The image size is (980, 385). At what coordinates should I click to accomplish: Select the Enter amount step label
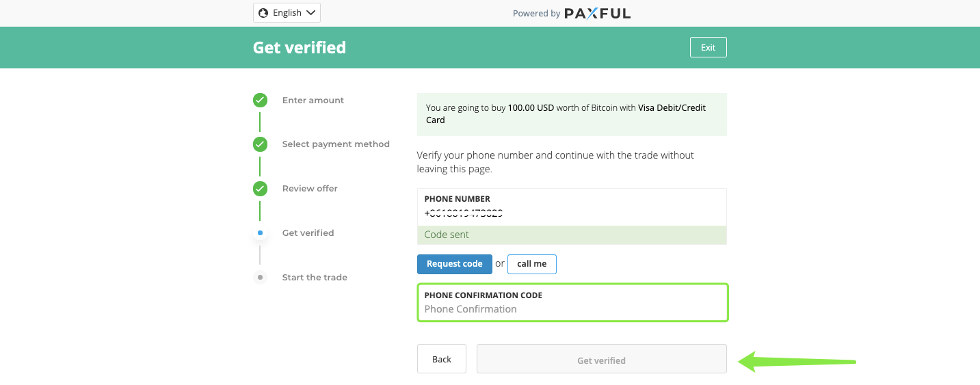(x=313, y=101)
